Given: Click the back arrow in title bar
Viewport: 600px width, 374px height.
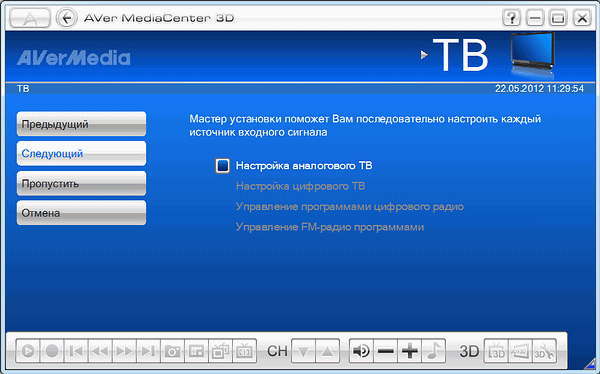Looking at the screenshot, I should (x=67, y=18).
